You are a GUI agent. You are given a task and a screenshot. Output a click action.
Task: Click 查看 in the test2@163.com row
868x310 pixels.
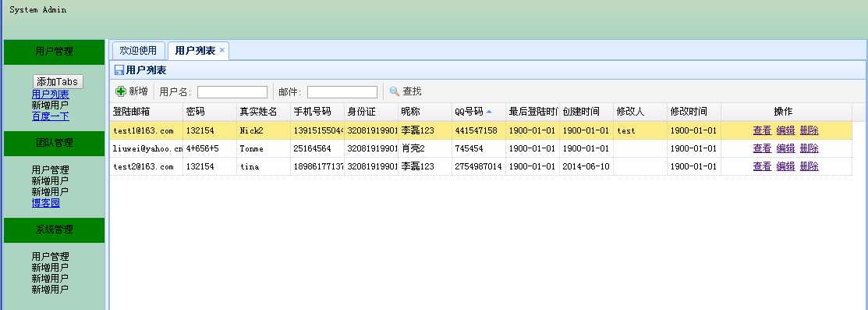[x=762, y=166]
